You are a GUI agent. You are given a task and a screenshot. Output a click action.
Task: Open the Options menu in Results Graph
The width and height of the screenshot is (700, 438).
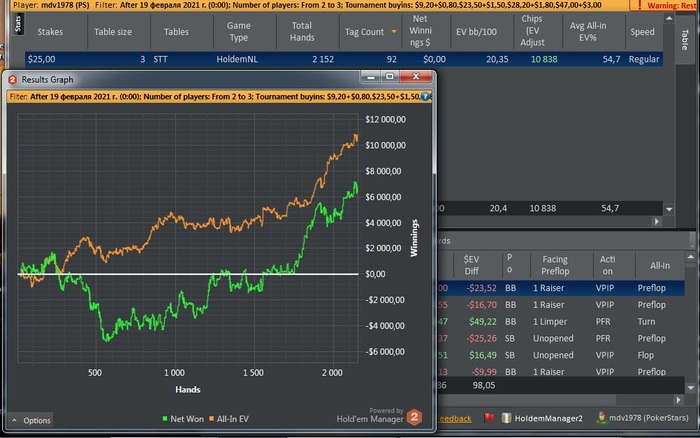tap(31, 420)
